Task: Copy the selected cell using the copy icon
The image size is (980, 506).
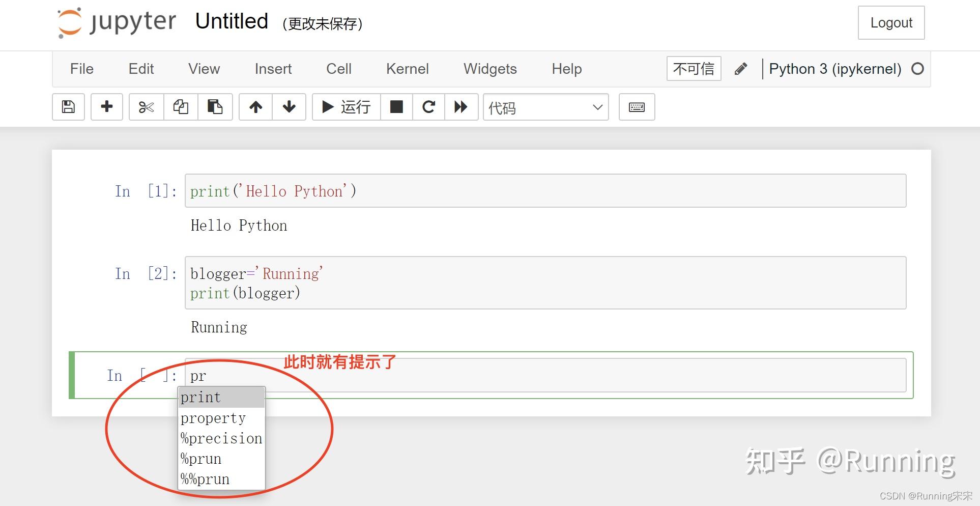Action: (181, 107)
